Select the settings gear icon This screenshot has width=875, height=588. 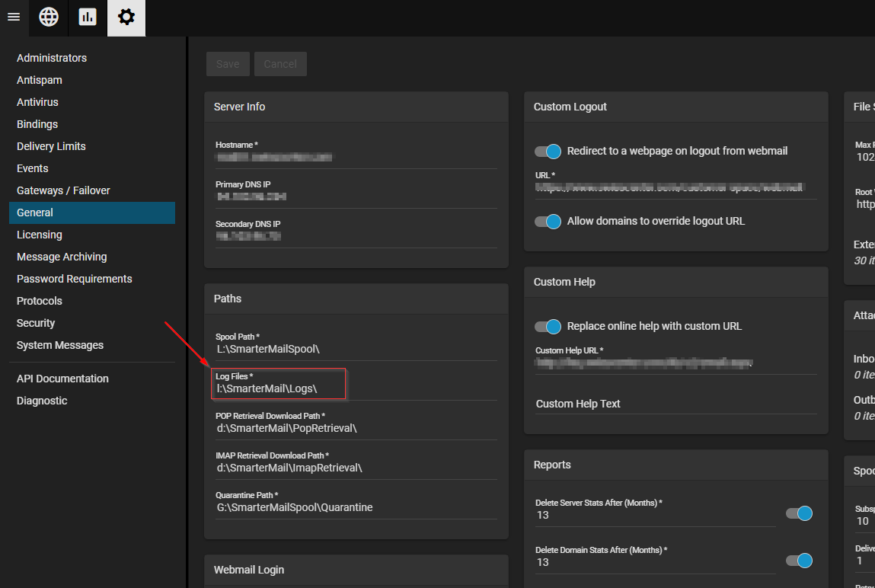[x=126, y=17]
